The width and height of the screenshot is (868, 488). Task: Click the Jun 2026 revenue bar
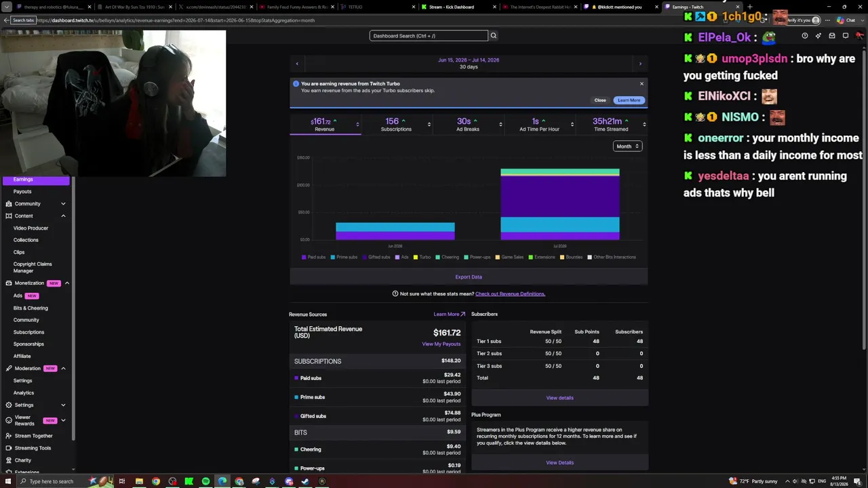point(395,231)
